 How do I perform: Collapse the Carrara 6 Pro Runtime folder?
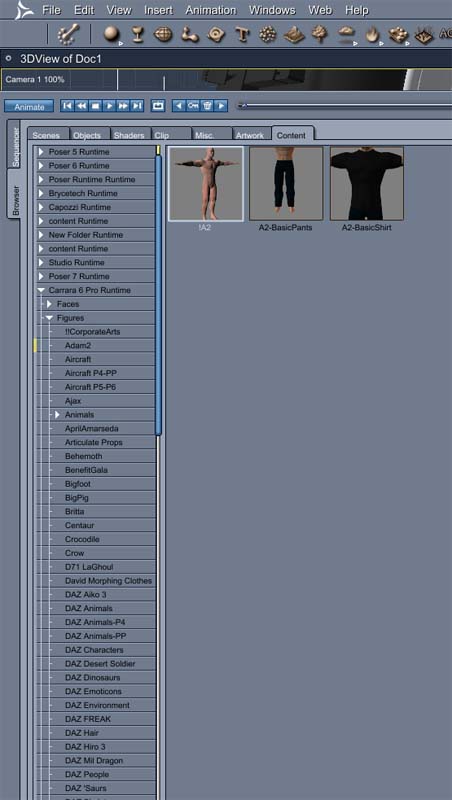point(41,290)
